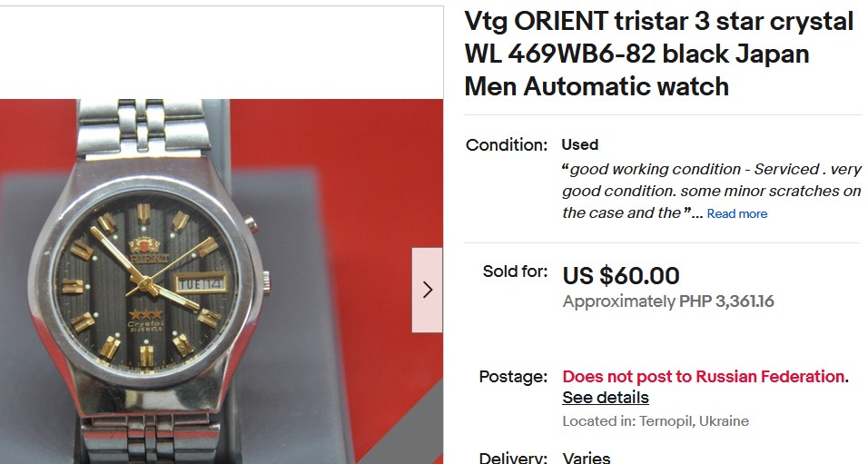
Task: Click the Sold for label
Action: click(515, 271)
